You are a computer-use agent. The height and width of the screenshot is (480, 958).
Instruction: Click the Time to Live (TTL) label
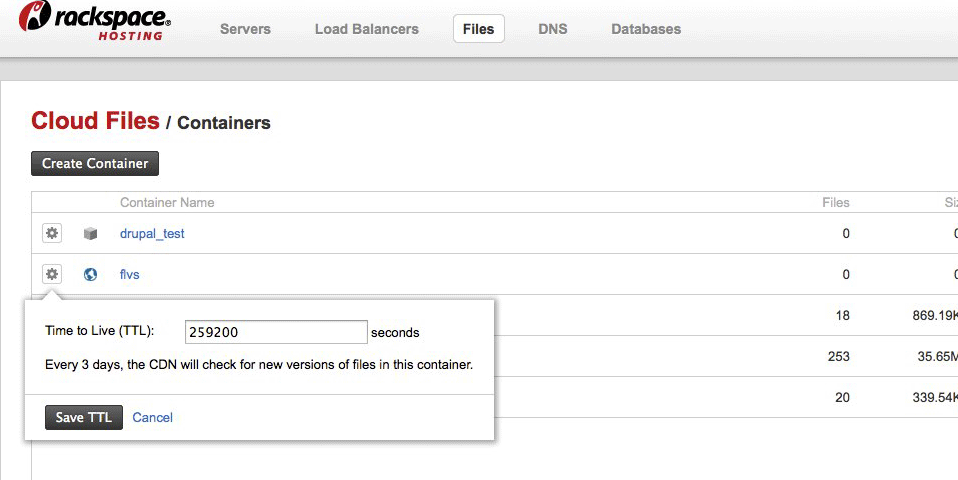click(x=100, y=330)
